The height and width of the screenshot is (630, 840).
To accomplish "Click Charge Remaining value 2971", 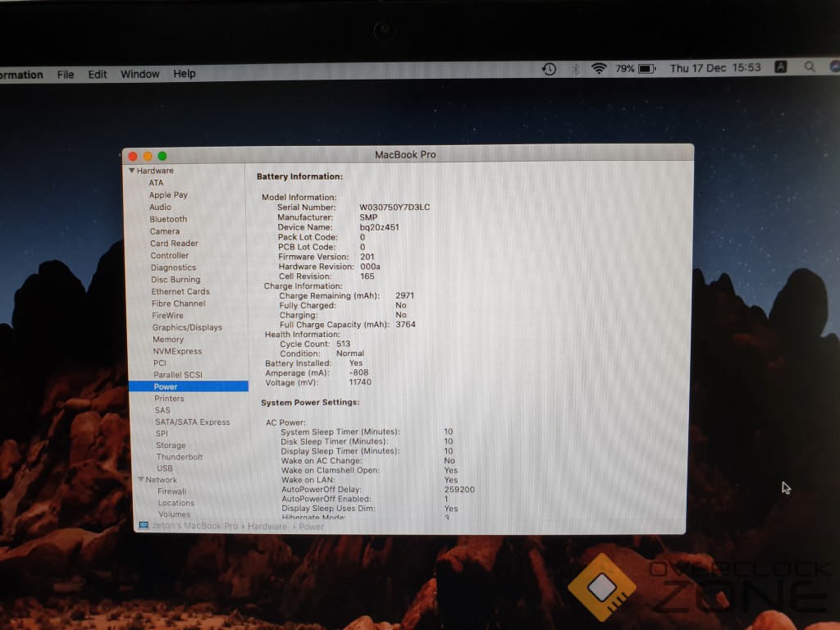I will (404, 295).
